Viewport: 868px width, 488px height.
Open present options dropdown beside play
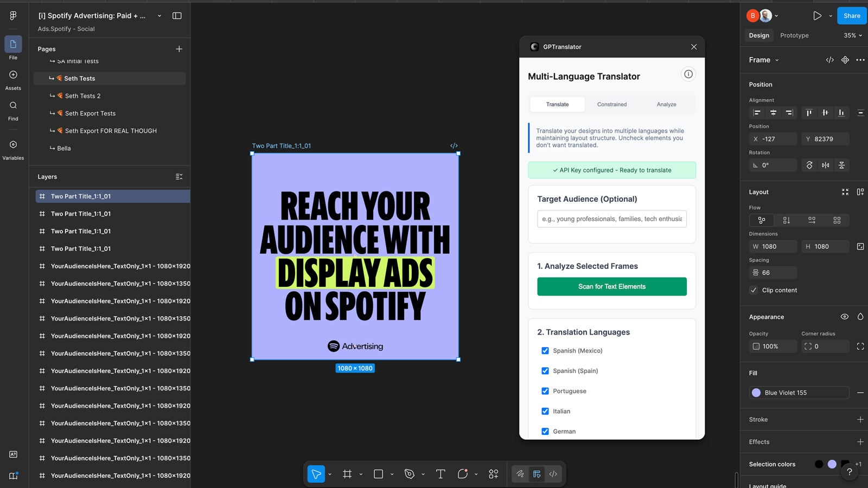(x=830, y=16)
